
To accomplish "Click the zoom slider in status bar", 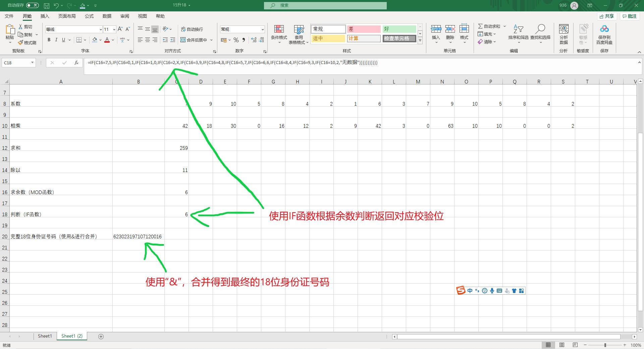I will pos(605,345).
